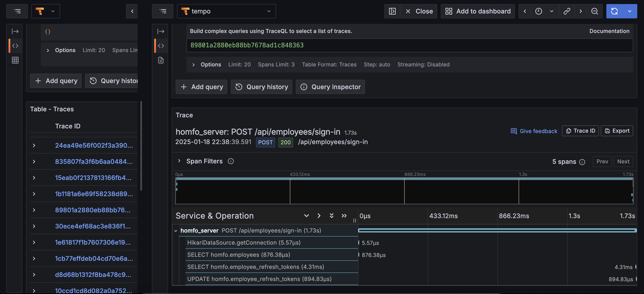644x294 pixels.
Task: Open the tempo data source dropdown
Action: click(x=226, y=11)
